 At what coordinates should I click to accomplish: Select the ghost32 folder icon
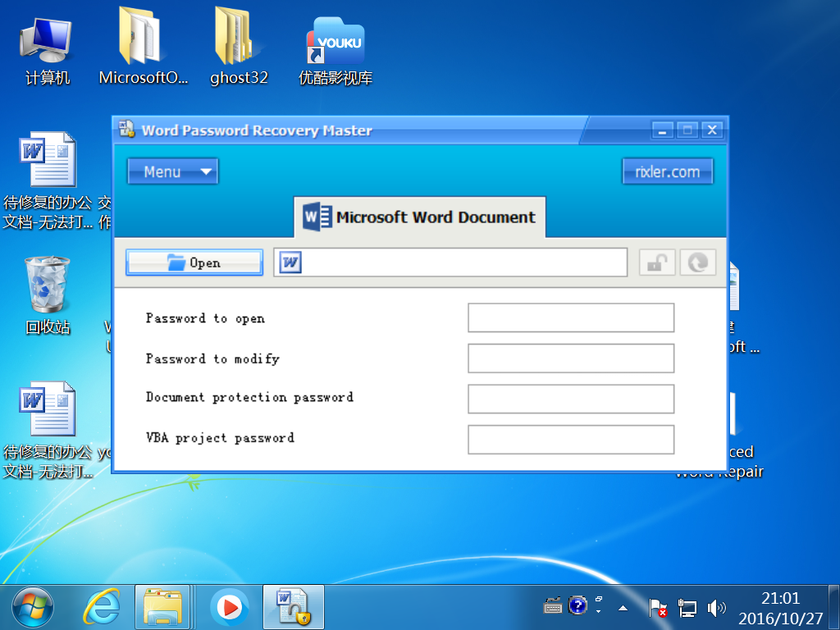tap(239, 47)
